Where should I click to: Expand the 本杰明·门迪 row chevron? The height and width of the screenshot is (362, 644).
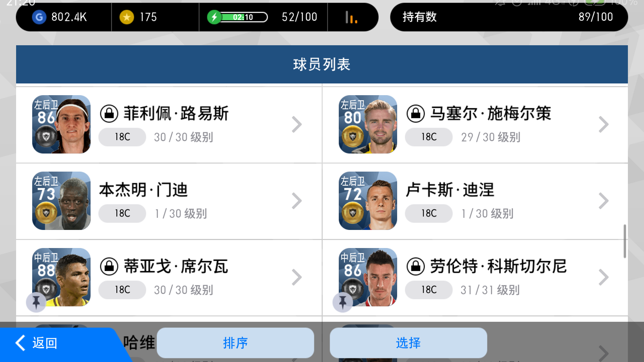point(297,201)
